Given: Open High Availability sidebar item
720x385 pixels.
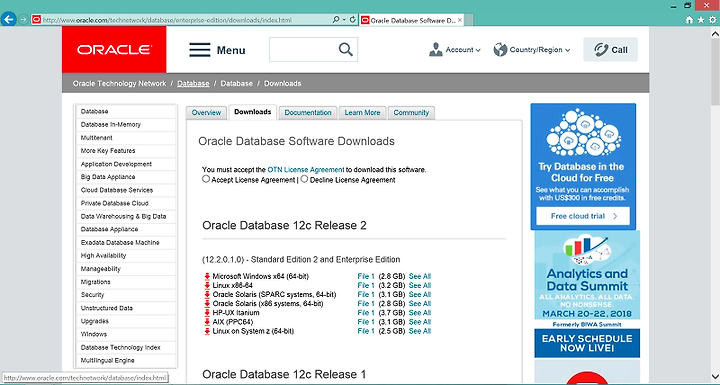Looking at the screenshot, I should (x=125, y=255).
